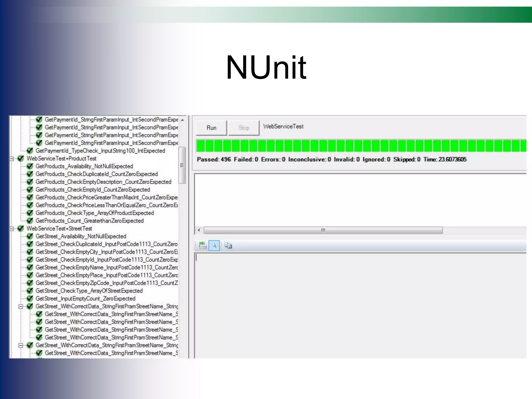Select GetProducts_CheckEmptyDescription_CountZeroExpected
This screenshot has height=399, width=532.
coord(103,182)
